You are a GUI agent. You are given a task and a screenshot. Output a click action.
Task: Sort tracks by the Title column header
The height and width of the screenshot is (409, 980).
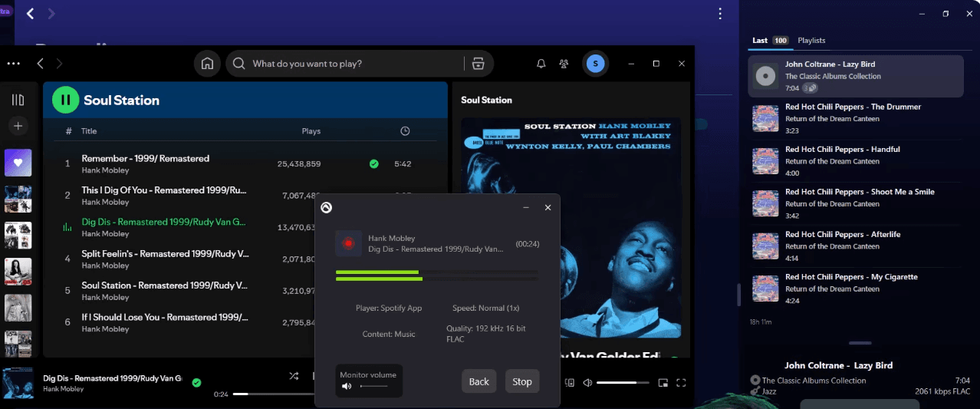[89, 131]
